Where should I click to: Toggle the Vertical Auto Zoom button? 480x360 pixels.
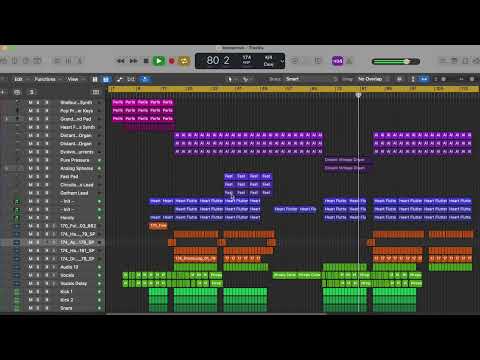click(x=413, y=79)
